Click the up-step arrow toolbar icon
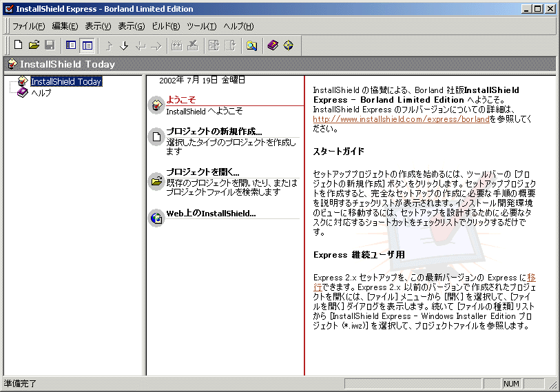The height and width of the screenshot is (392, 560). pos(109,45)
